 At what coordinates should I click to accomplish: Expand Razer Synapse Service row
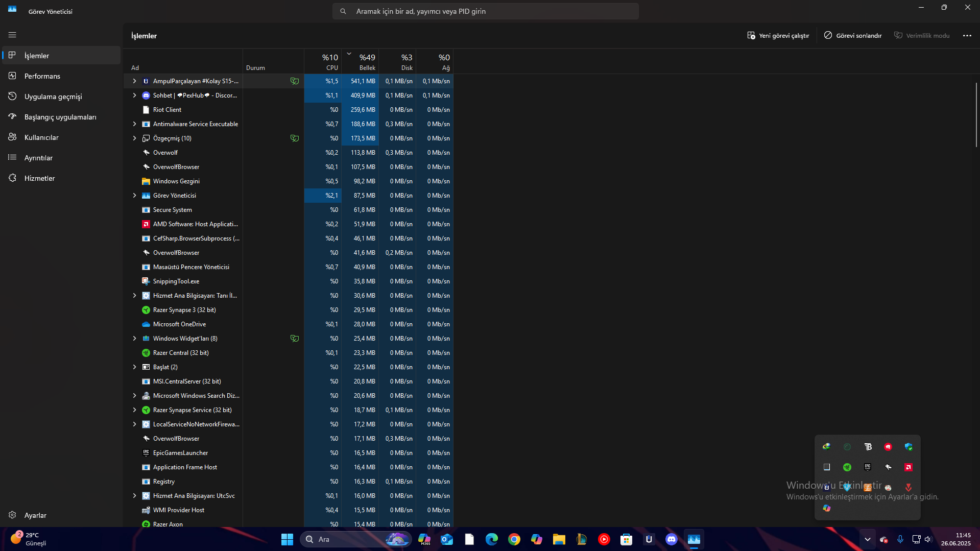(134, 410)
